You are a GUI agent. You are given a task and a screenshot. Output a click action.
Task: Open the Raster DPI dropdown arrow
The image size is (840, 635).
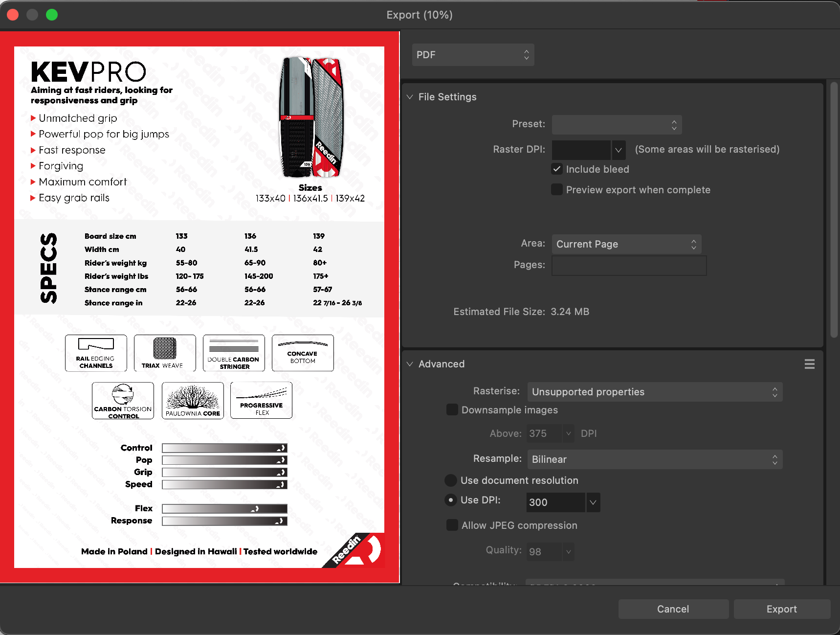[619, 150]
